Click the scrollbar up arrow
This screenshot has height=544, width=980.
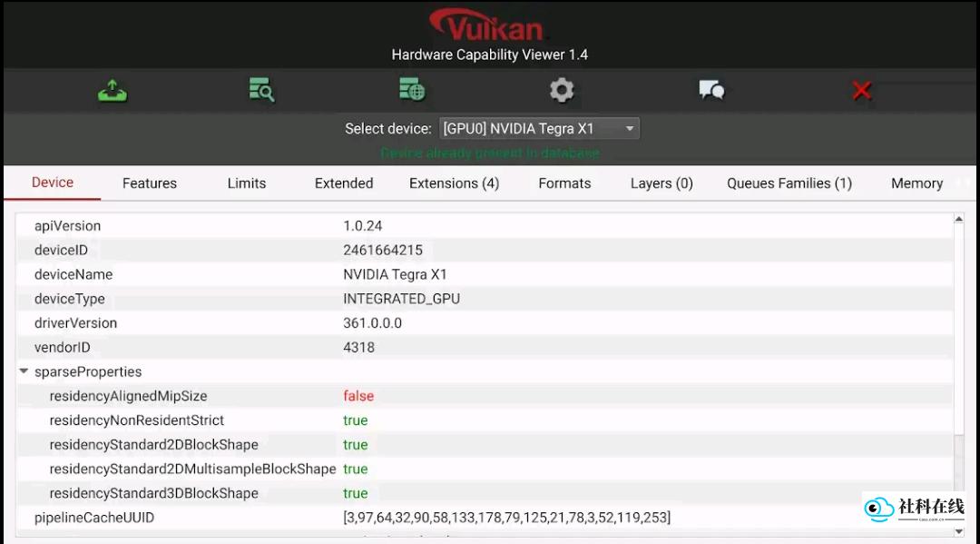(x=959, y=219)
